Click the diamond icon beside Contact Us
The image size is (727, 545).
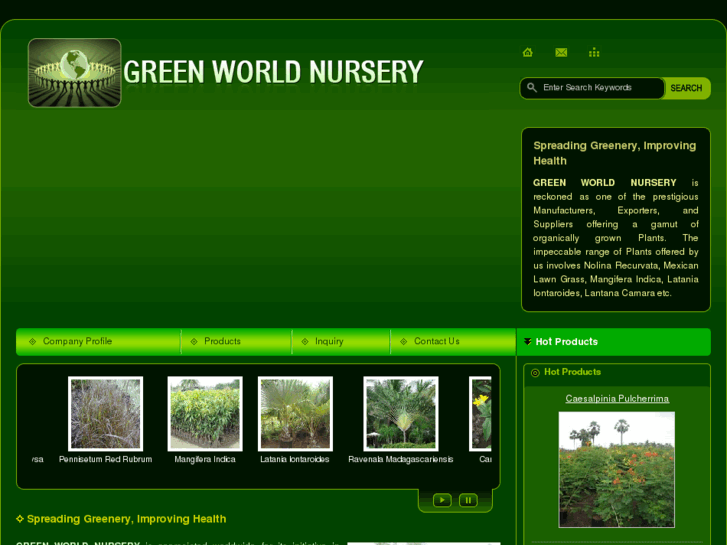pyautogui.click(x=403, y=341)
